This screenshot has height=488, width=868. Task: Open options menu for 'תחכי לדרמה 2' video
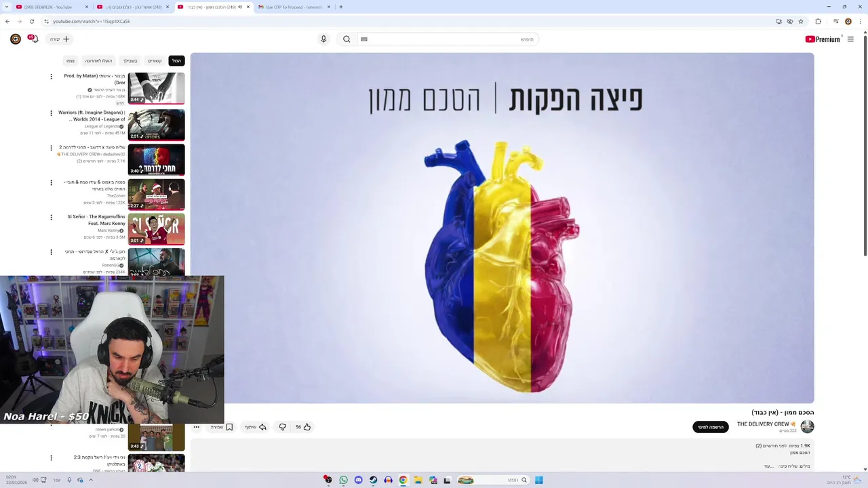(51, 148)
